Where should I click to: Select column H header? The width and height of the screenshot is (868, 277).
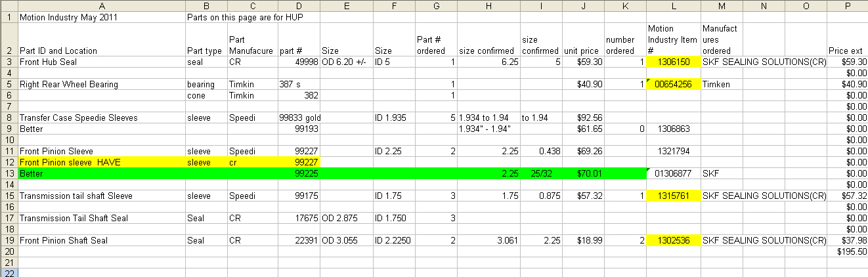[488, 5]
